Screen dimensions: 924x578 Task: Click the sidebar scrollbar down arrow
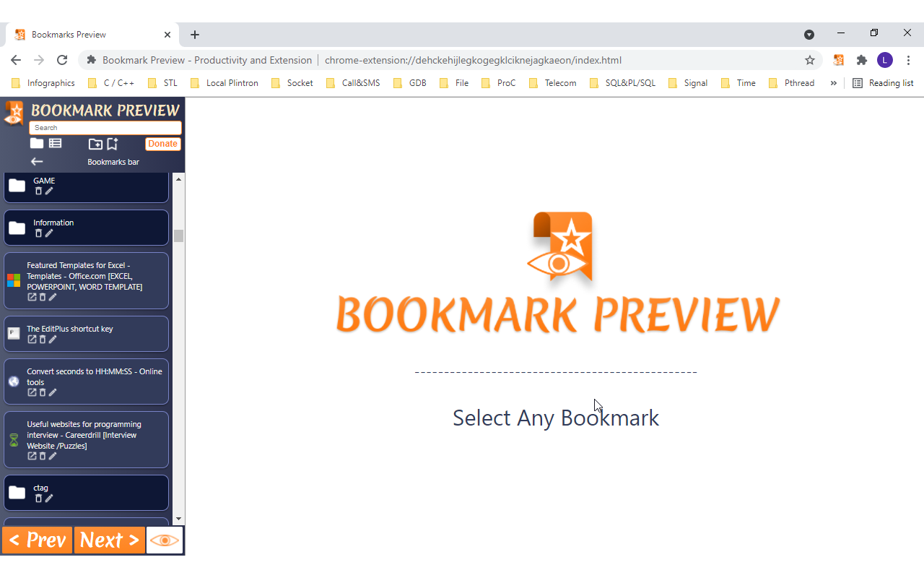point(179,519)
